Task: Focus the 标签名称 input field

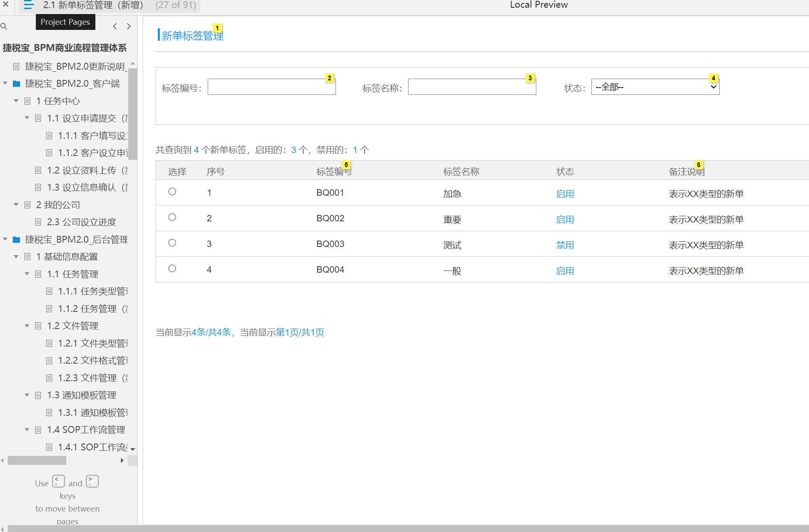Action: pyautogui.click(x=472, y=87)
